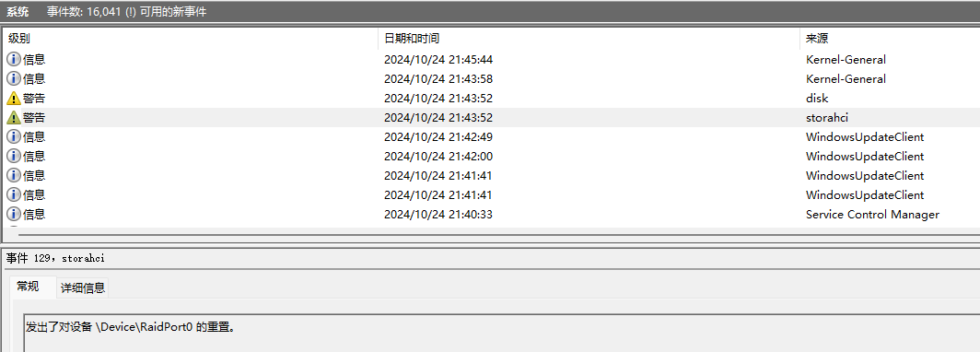The width and height of the screenshot is (980, 352).
Task: Click info icon of Service Control Manager event
Action: click(x=13, y=215)
